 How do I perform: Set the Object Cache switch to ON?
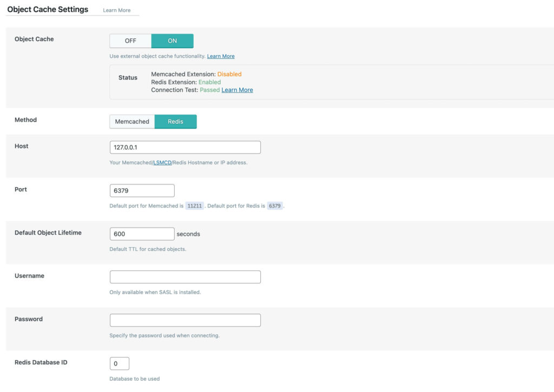173,41
